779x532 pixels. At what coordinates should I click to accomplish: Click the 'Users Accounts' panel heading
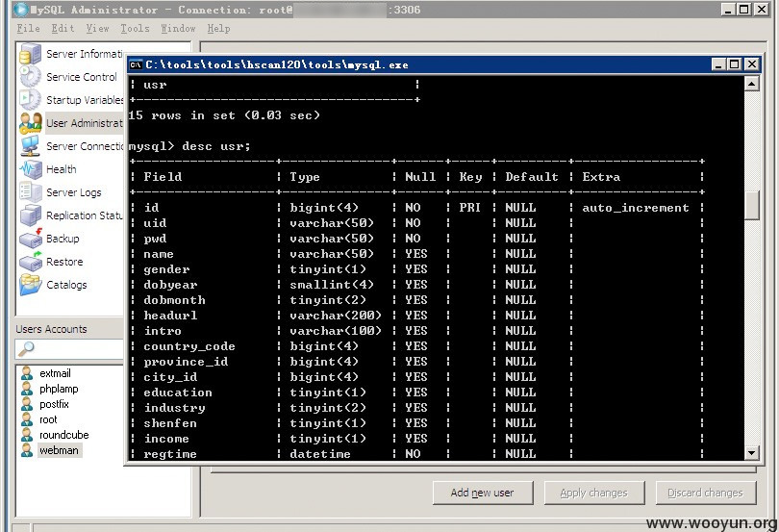point(51,329)
